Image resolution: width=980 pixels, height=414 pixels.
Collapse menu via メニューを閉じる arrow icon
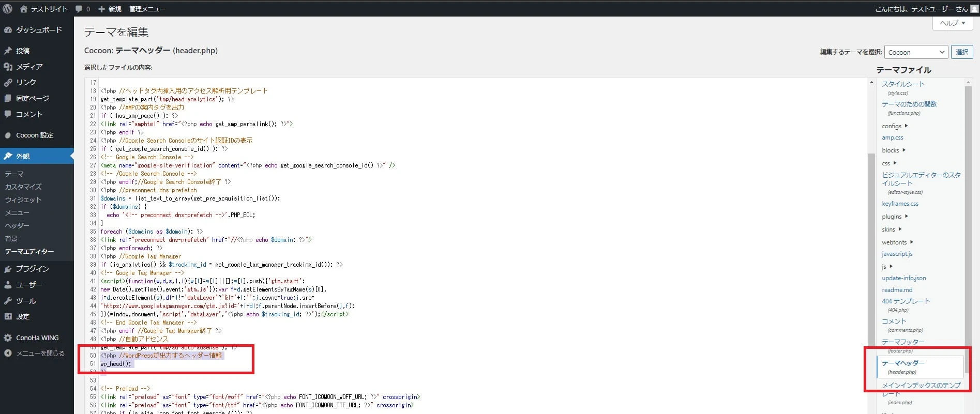8,354
